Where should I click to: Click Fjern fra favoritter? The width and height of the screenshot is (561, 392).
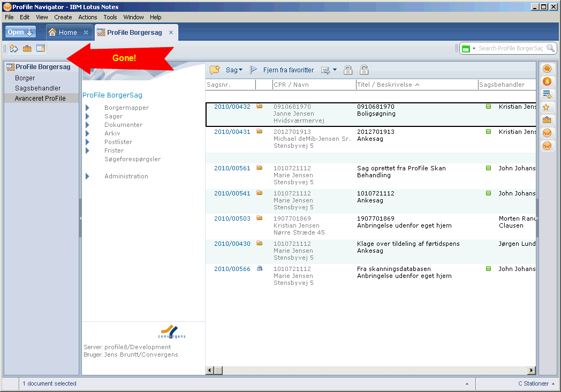click(x=289, y=70)
